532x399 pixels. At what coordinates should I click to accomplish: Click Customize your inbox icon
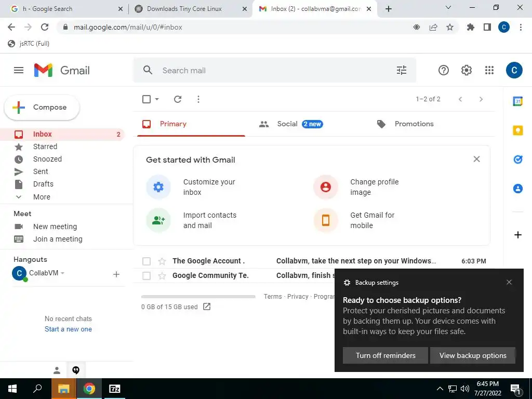pyautogui.click(x=158, y=187)
